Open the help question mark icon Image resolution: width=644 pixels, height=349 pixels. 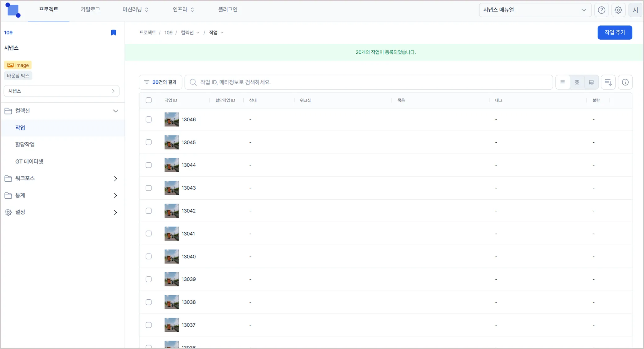601,10
